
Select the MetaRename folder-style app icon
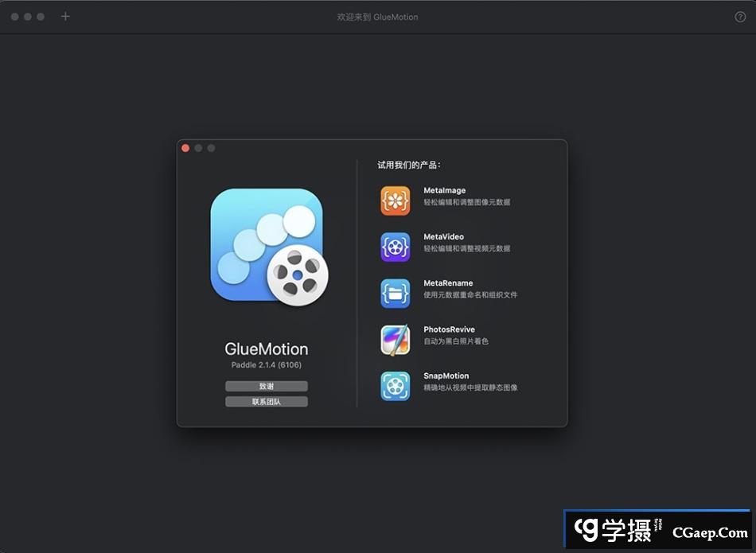coord(396,294)
